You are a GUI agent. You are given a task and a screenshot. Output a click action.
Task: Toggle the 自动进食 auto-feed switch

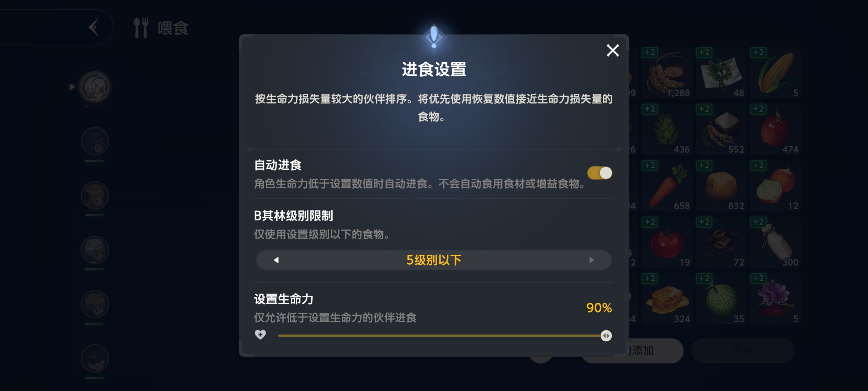pyautogui.click(x=599, y=173)
